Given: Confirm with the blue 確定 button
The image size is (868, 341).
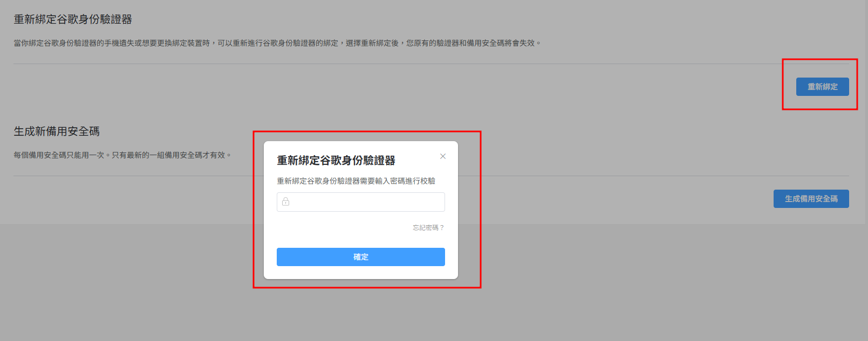Looking at the screenshot, I should (x=361, y=257).
